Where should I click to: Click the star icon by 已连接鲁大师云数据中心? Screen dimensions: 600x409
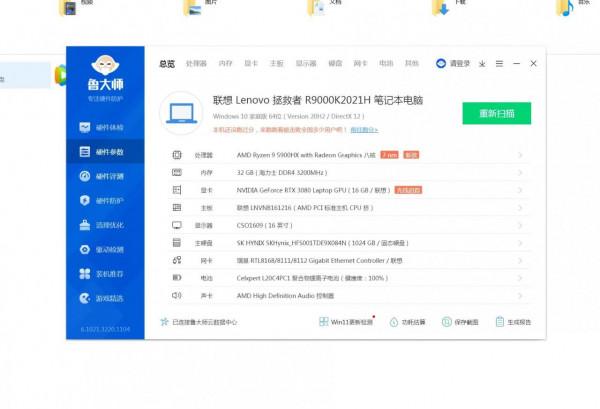click(165, 322)
